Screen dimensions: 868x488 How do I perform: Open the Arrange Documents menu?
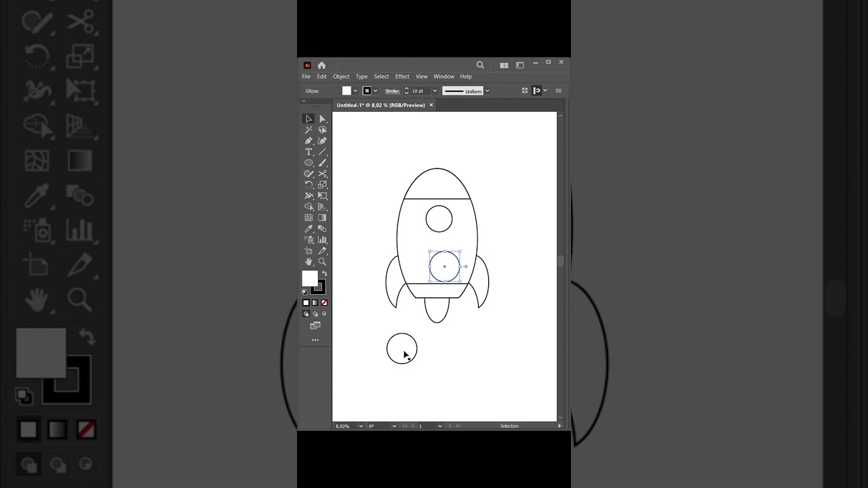pyautogui.click(x=504, y=66)
